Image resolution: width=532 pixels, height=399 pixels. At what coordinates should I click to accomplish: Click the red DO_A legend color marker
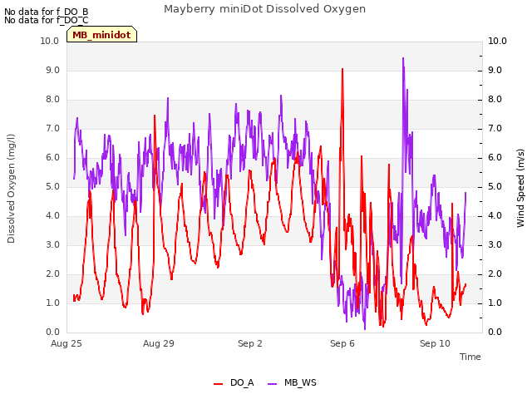tap(218, 384)
